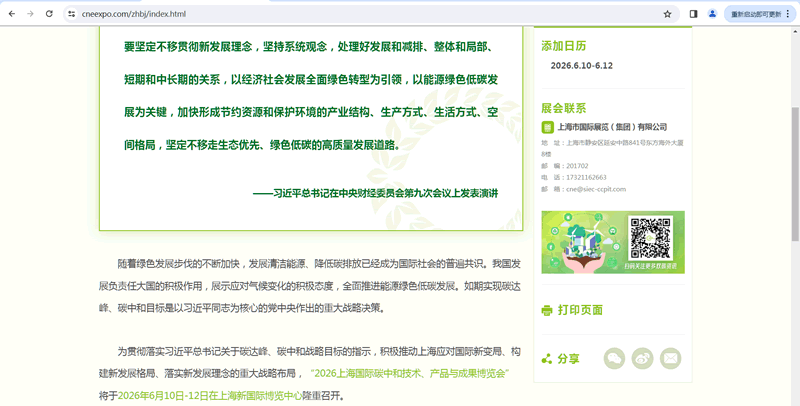Share via WeChat icon
The image size is (800, 406).
pos(614,358)
